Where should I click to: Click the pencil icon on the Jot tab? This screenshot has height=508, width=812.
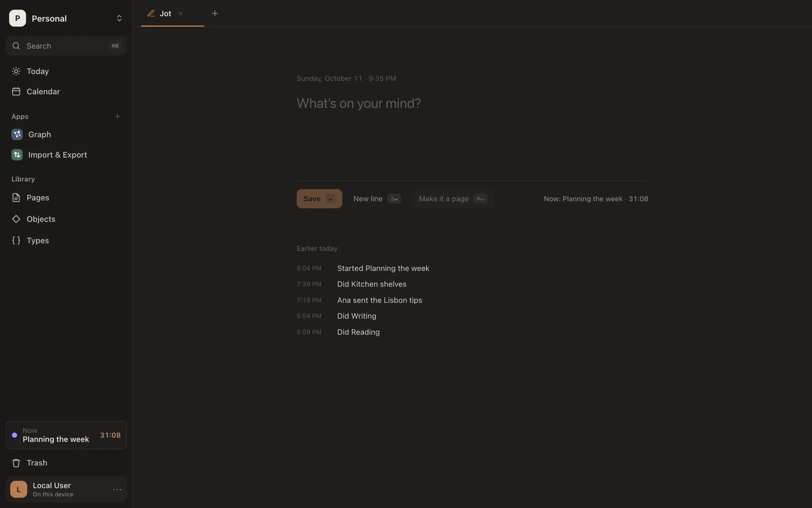[151, 14]
